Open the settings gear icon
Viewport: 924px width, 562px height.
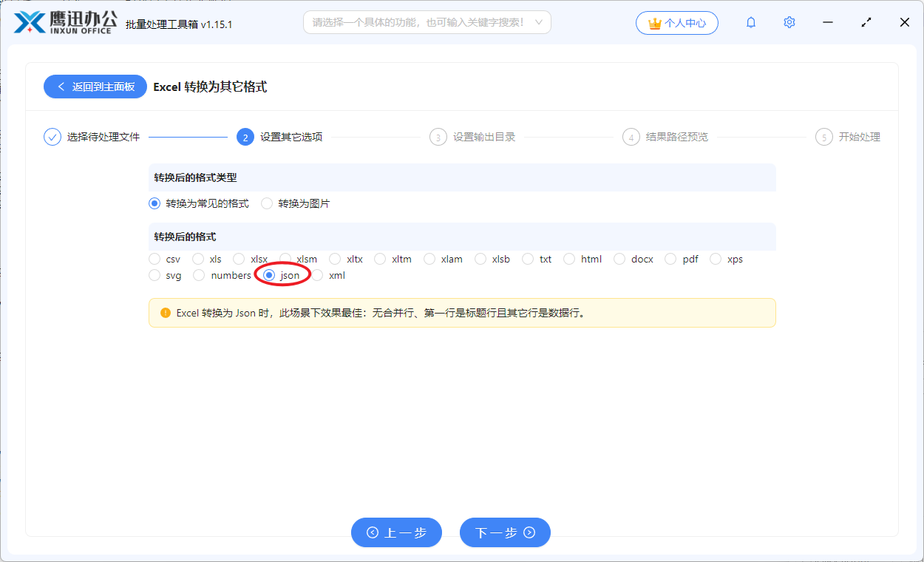(789, 23)
